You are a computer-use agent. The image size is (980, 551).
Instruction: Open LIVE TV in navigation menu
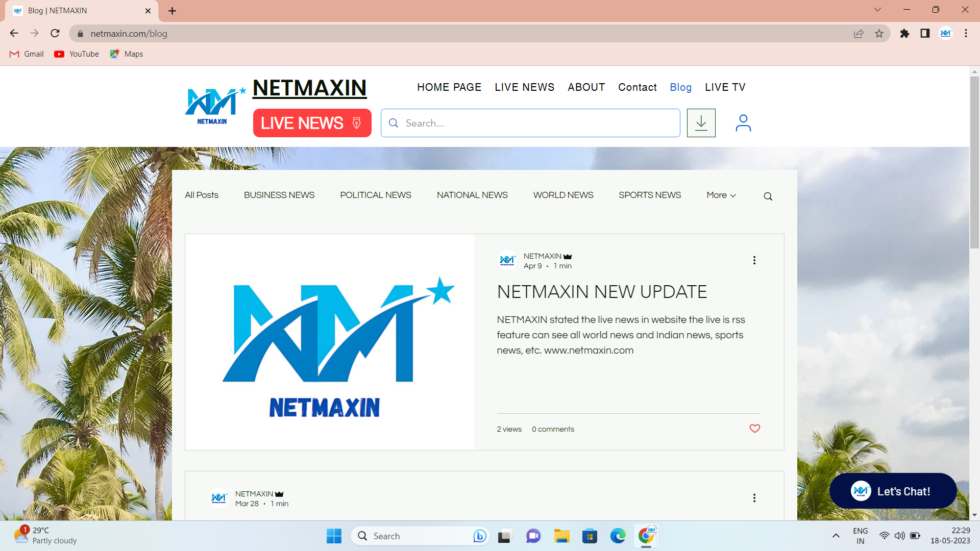click(x=725, y=87)
